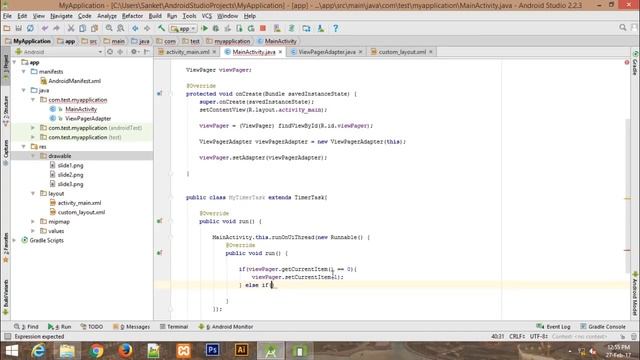Open the Event Log panel

(x=553, y=327)
